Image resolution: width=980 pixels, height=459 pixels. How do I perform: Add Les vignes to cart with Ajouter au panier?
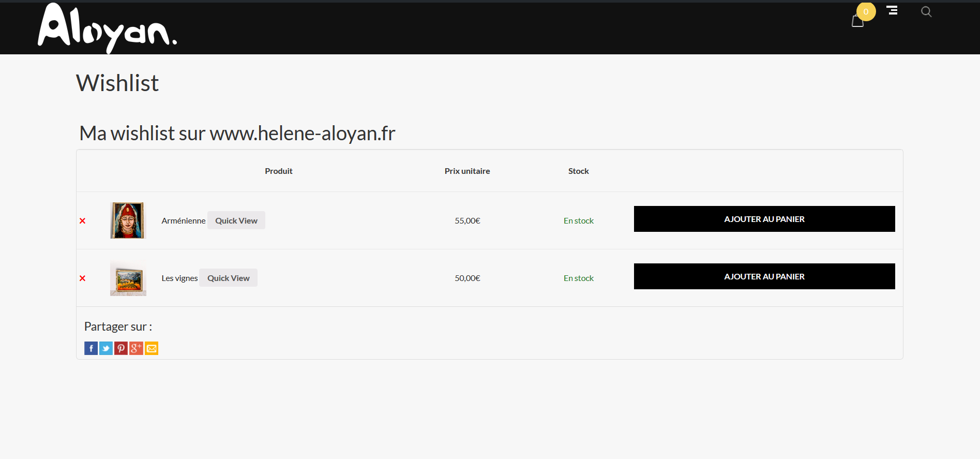pos(764,276)
